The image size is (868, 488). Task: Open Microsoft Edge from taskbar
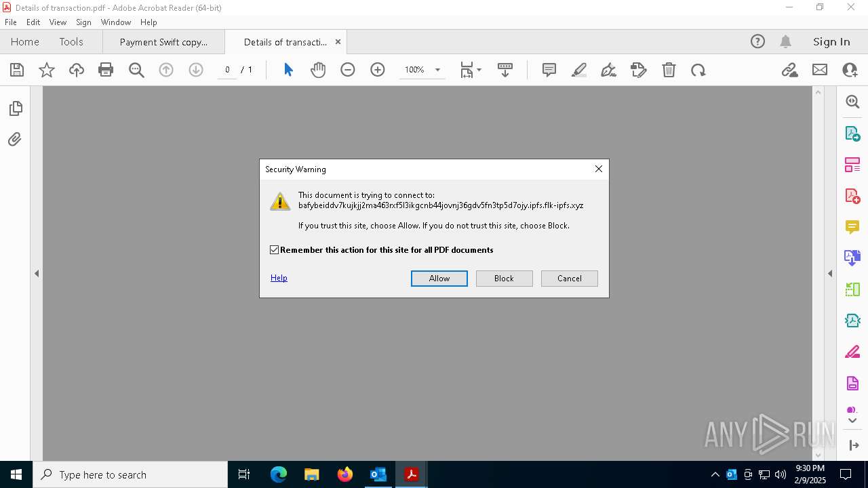[x=279, y=474]
